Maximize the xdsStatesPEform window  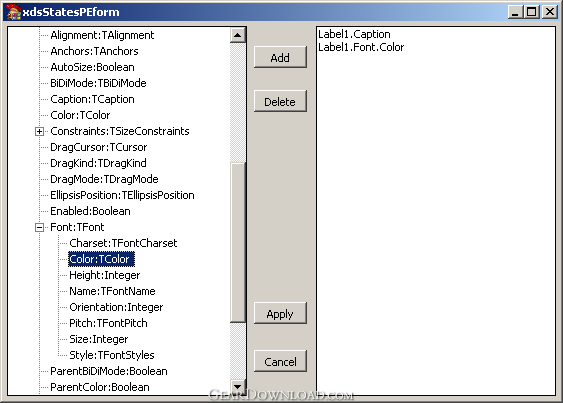(532, 12)
